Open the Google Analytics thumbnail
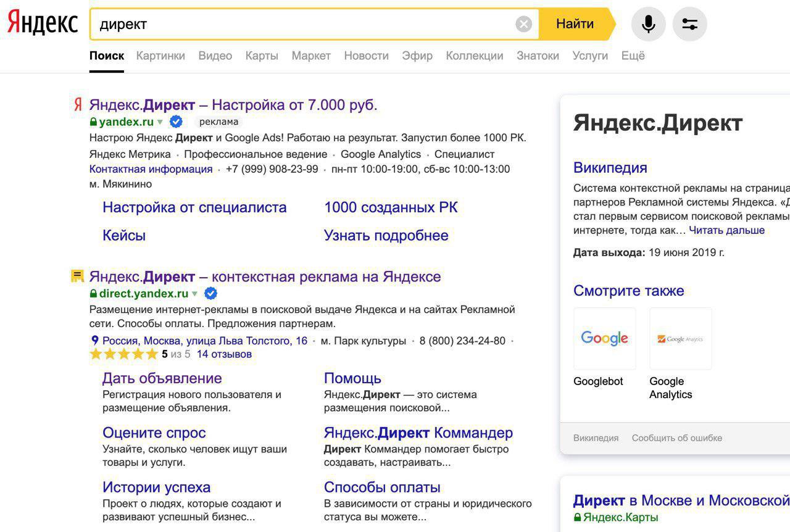Image resolution: width=790 pixels, height=532 pixels. [681, 338]
